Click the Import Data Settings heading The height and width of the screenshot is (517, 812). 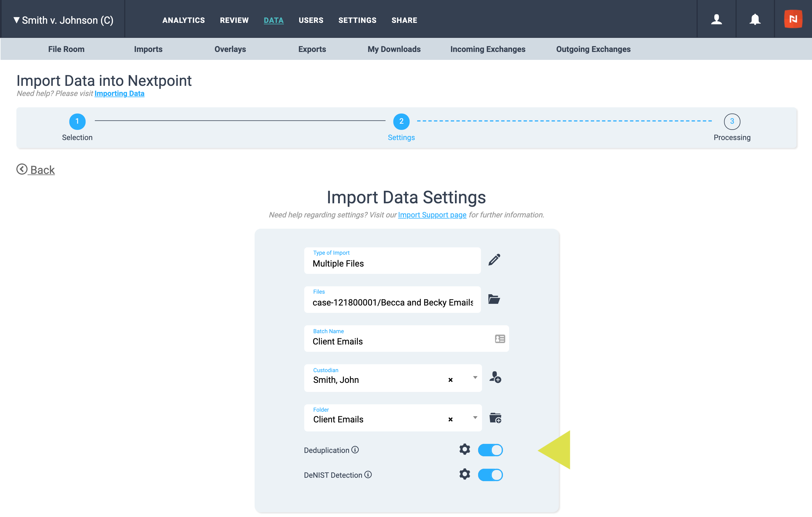pos(406,197)
